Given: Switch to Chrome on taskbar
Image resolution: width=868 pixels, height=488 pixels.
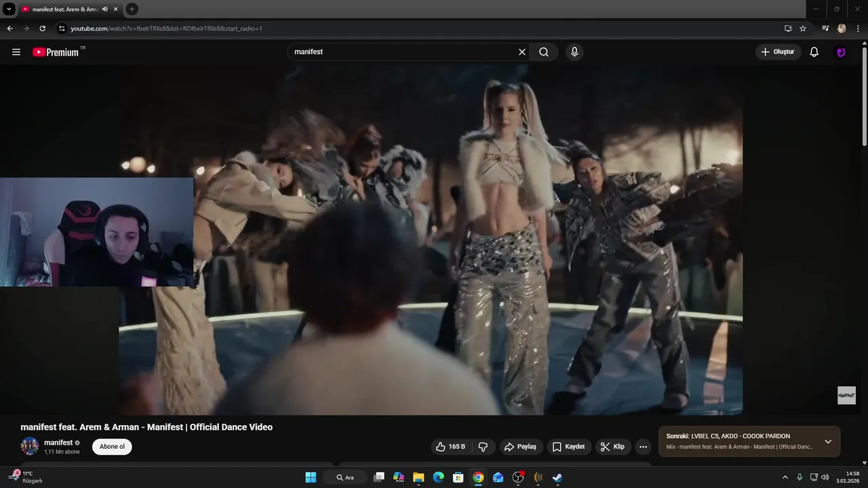Looking at the screenshot, I should tap(478, 477).
